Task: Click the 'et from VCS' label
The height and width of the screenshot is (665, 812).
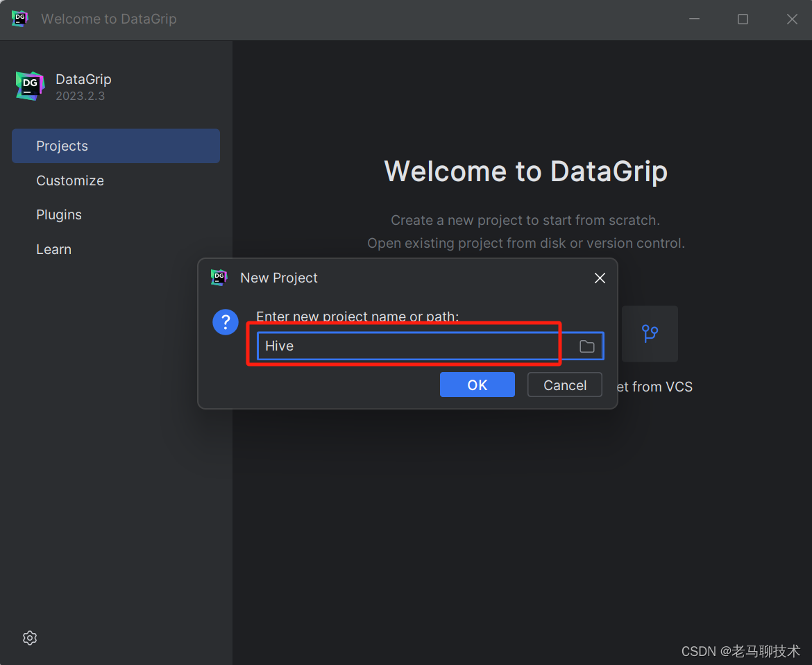Action: tap(654, 387)
